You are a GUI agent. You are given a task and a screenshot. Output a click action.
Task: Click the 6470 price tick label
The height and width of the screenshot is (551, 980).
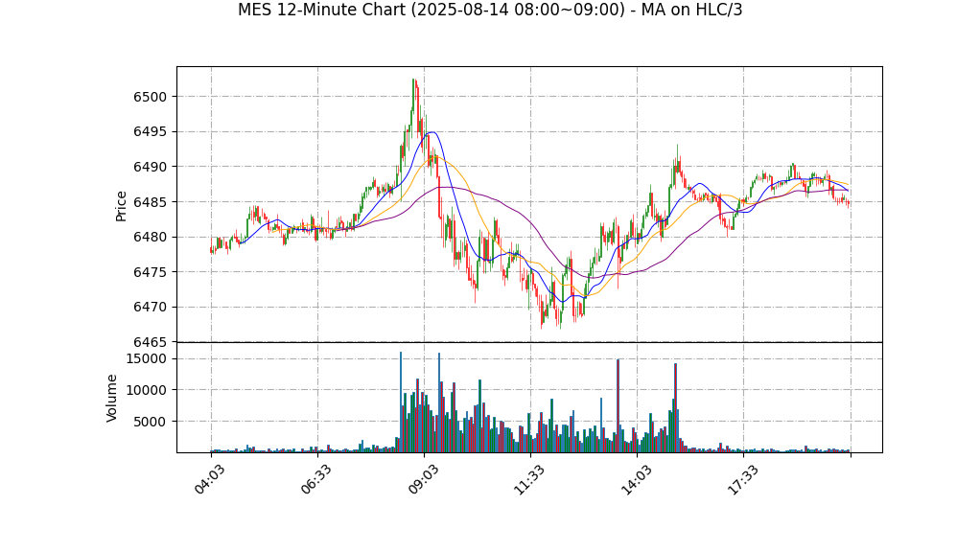pyautogui.click(x=150, y=308)
